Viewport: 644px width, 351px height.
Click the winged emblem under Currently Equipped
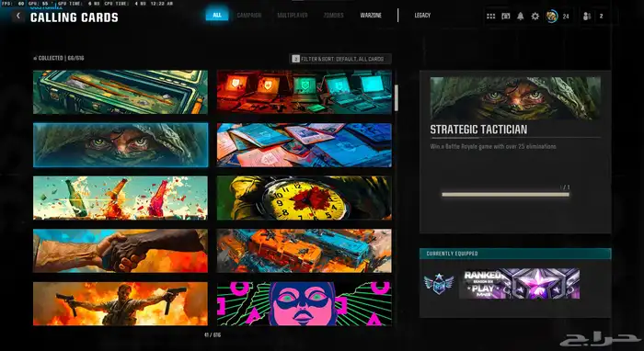tap(439, 284)
